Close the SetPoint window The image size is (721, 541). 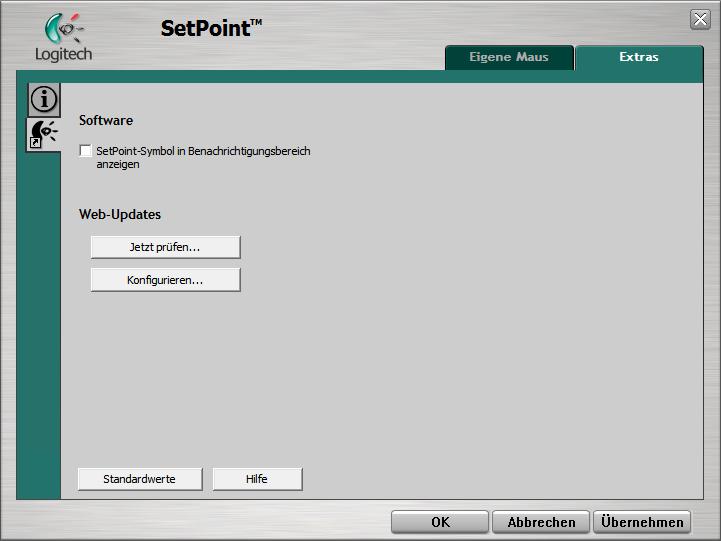click(x=700, y=19)
